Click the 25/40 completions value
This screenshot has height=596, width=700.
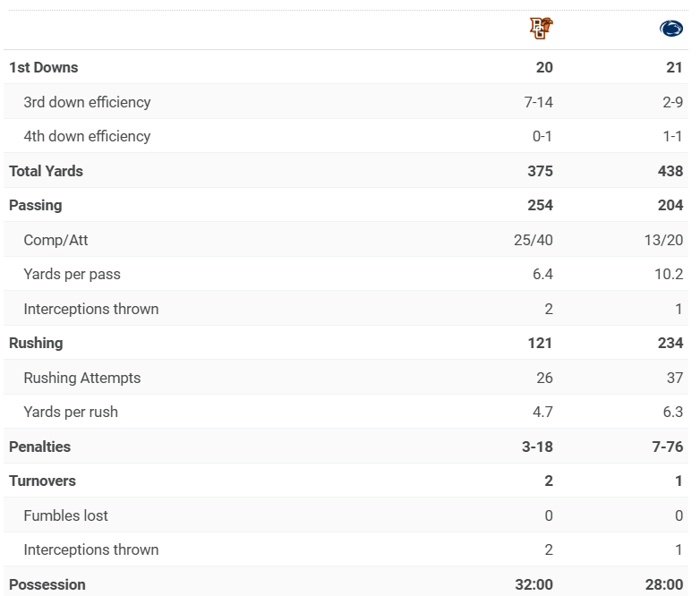[x=535, y=240]
